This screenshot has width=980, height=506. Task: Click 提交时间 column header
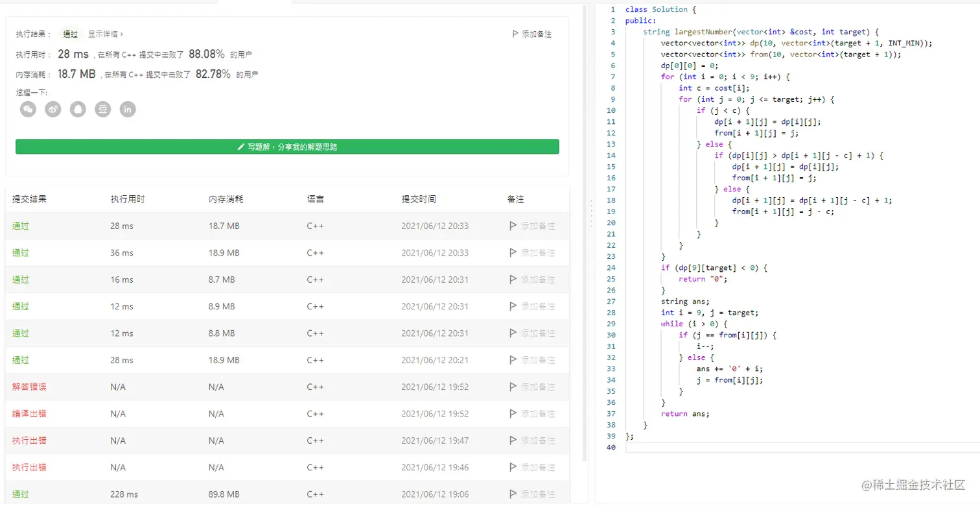point(418,199)
